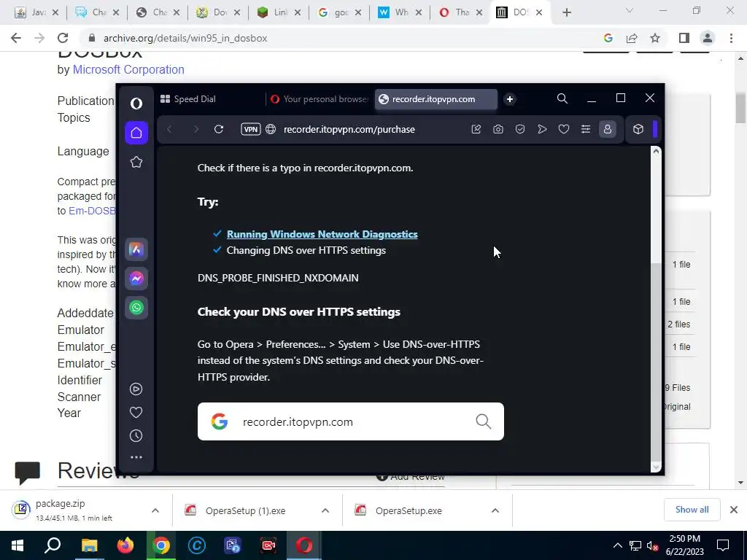Open My Flow heart icon in Opera sidebar
This screenshot has height=560, width=747.
coord(136,413)
